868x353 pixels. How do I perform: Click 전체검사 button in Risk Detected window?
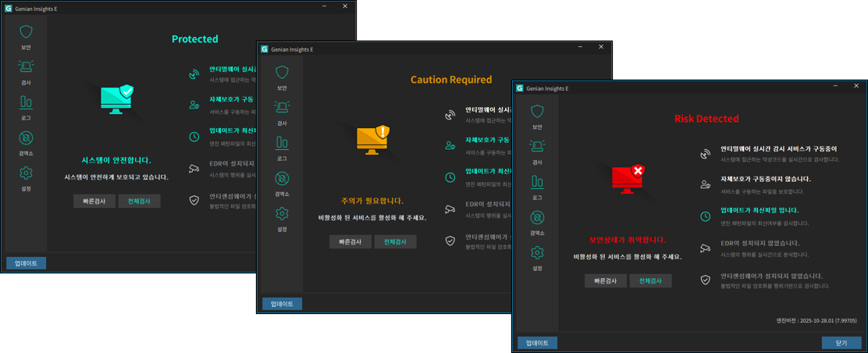coord(650,281)
